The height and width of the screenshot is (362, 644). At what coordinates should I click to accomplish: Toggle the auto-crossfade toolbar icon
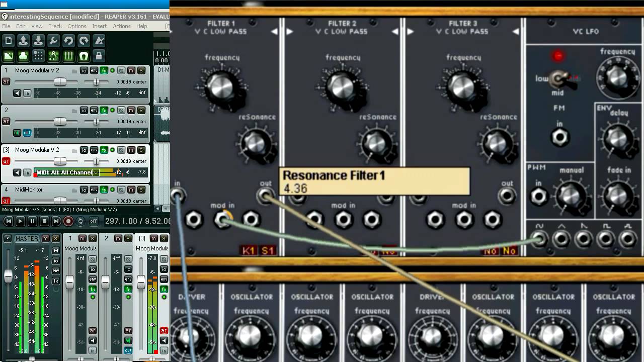click(8, 56)
